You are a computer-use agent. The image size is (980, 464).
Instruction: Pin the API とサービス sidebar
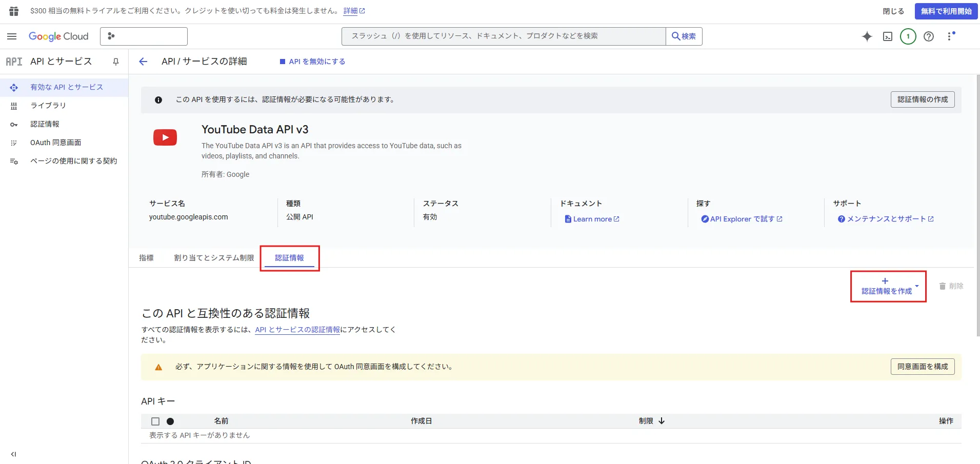[x=116, y=62]
